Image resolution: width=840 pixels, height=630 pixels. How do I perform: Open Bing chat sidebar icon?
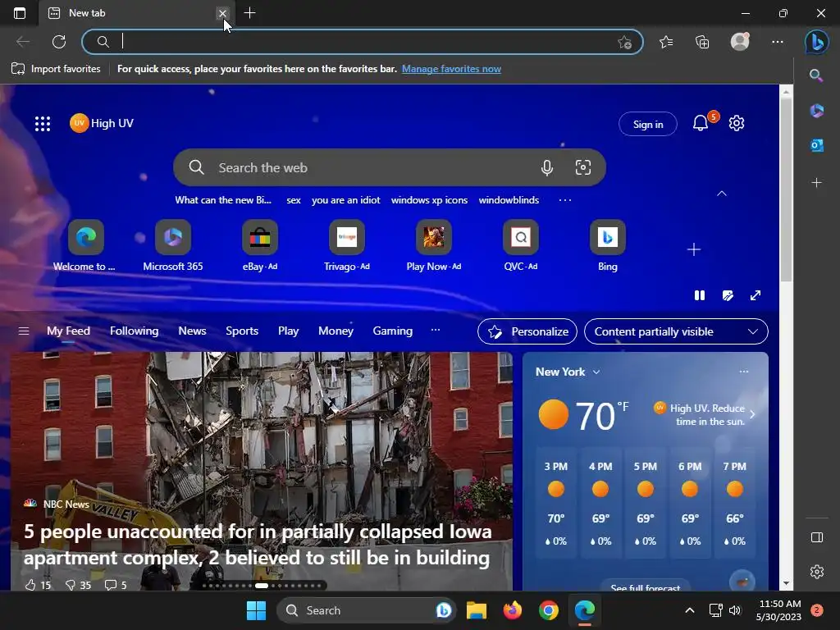tap(816, 42)
